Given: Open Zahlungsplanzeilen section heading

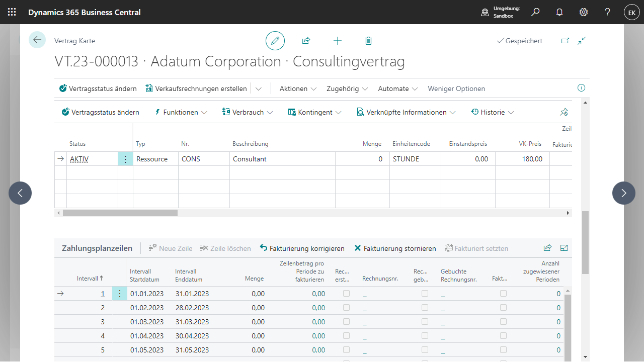Looking at the screenshot, I should (x=97, y=248).
